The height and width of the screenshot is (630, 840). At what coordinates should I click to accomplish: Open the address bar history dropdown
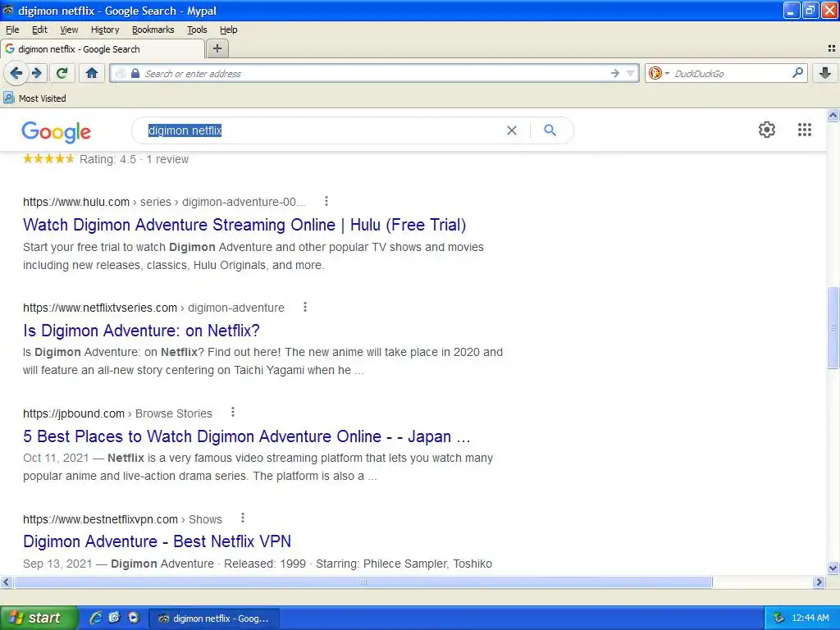tap(631, 73)
